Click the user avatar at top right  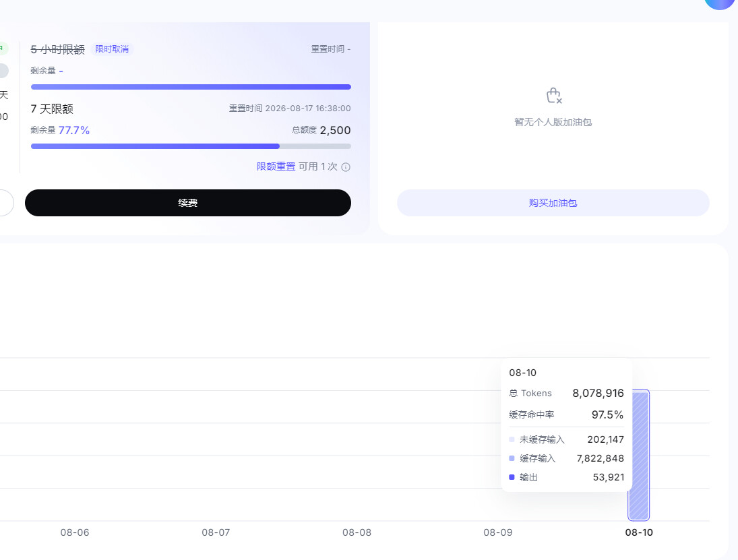(x=721, y=3)
